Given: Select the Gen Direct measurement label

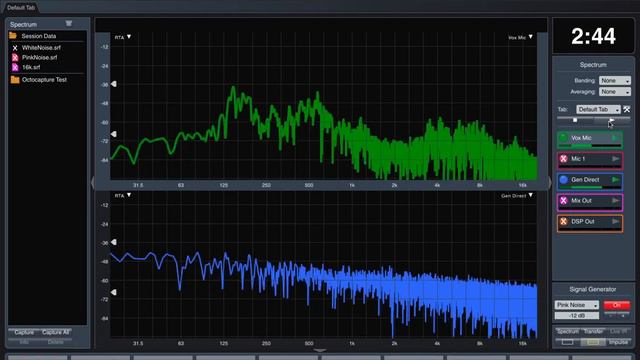Looking at the screenshot, I should 585,180.
